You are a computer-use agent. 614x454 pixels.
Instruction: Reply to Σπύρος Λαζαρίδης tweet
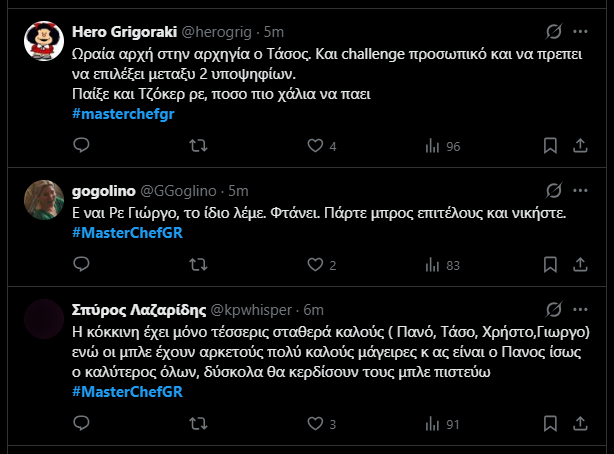[81, 424]
